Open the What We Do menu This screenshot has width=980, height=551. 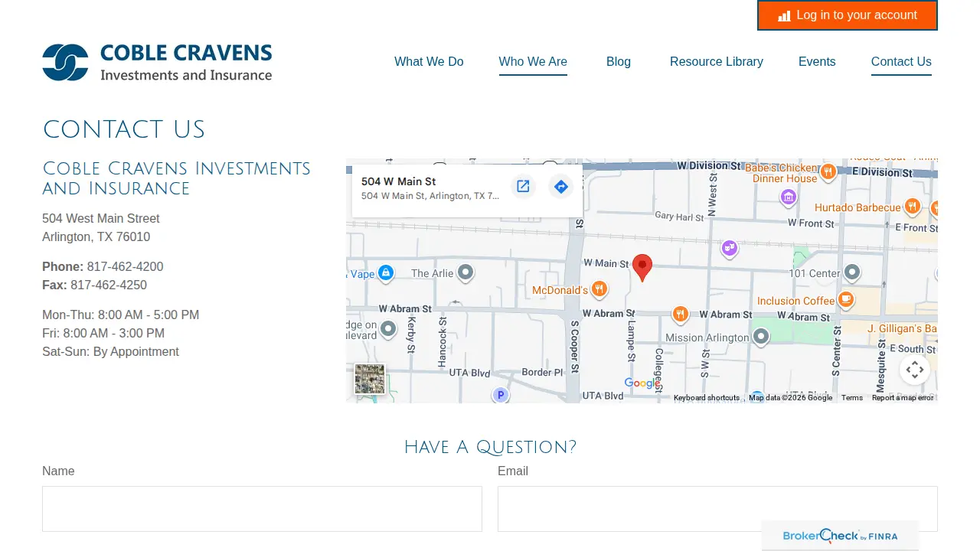[429, 62]
